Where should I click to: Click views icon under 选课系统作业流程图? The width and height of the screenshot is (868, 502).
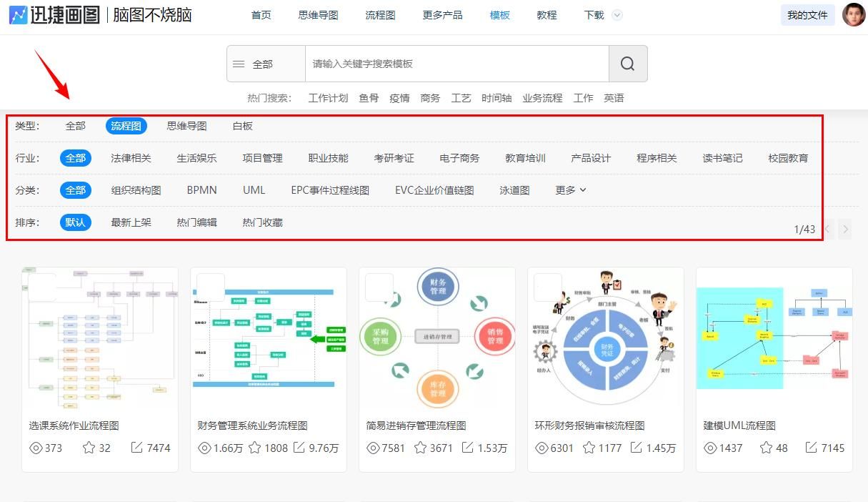36,448
